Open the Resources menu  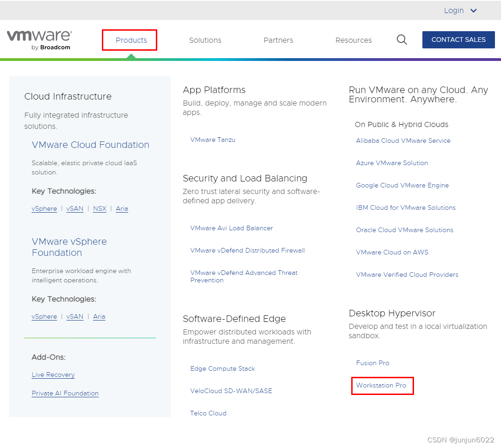tap(354, 40)
